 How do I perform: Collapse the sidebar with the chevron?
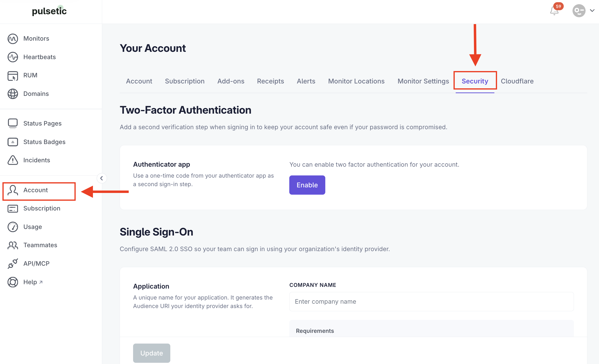[102, 178]
